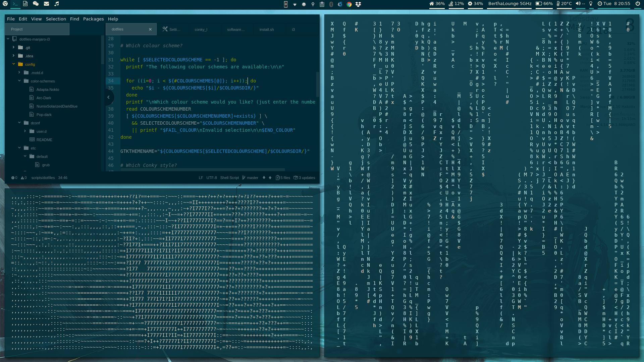Click the linter warnings count in status bar
The width and height of the screenshot is (644, 362).
24,178
